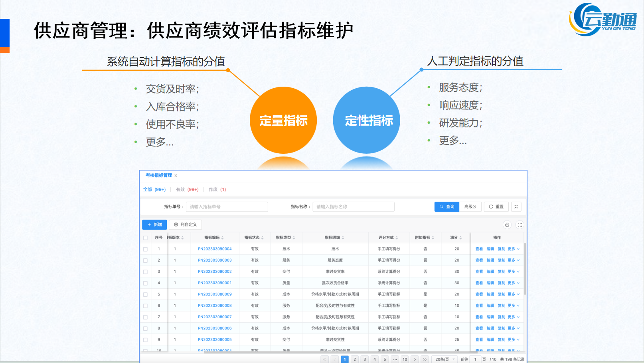Check the row 8 checkbox PN202303080006
The width and height of the screenshot is (644, 363).
145,328
